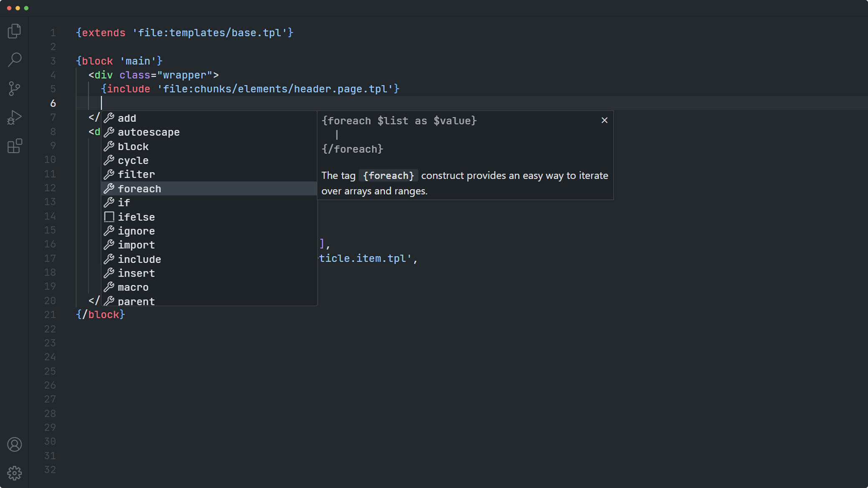The image size is (868, 488).
Task: Click the green macOS window button
Action: tap(26, 8)
